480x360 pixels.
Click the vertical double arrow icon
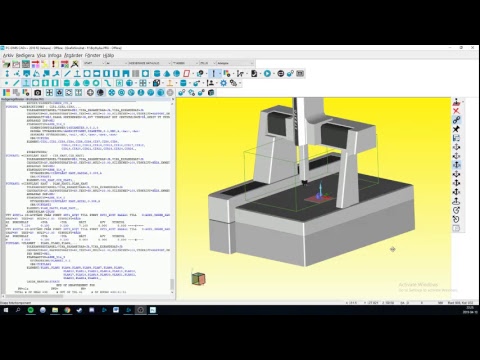pyautogui.click(x=7, y=73)
